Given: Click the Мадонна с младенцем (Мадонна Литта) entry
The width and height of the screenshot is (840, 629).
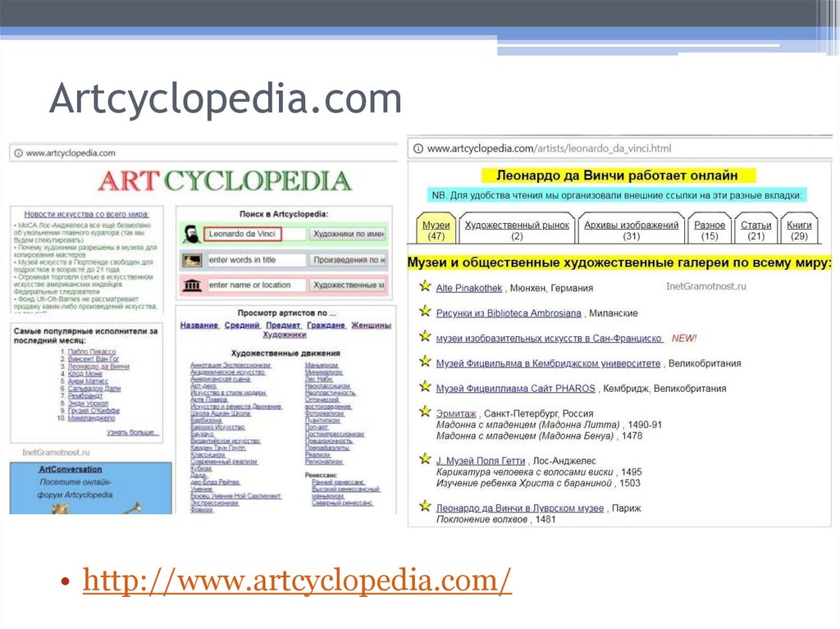Looking at the screenshot, I should (549, 425).
